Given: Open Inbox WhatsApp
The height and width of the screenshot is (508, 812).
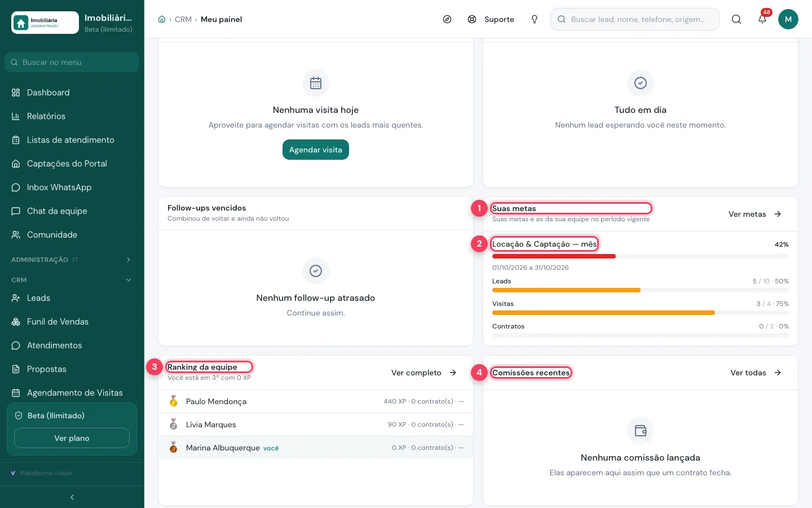Looking at the screenshot, I should click(x=72, y=187).
